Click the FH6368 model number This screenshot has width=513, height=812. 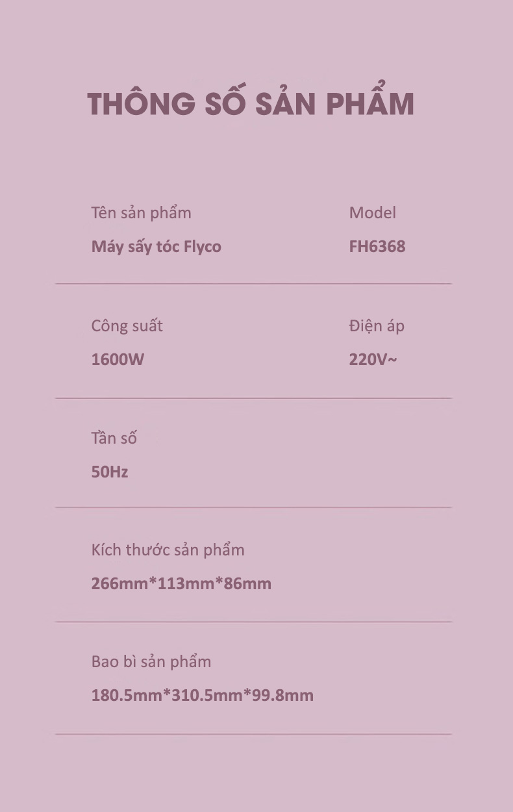pyautogui.click(x=377, y=247)
